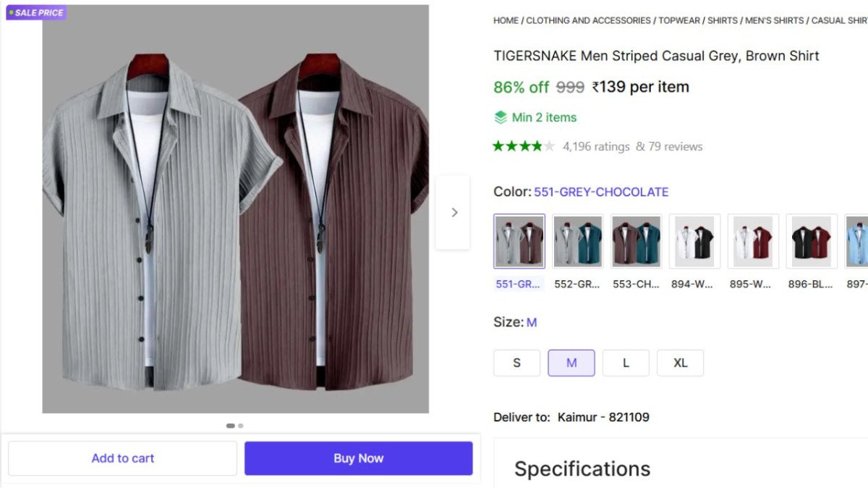Select the teal 553-CH color swatch
This screenshot has height=488, width=868.
[636, 241]
